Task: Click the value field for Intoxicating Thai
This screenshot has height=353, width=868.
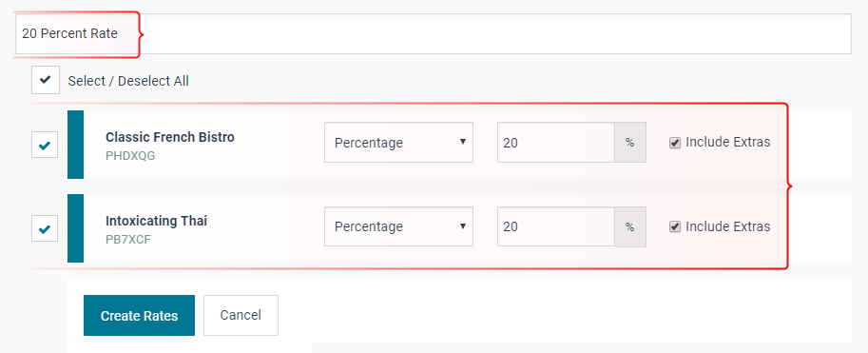Action: (556, 226)
